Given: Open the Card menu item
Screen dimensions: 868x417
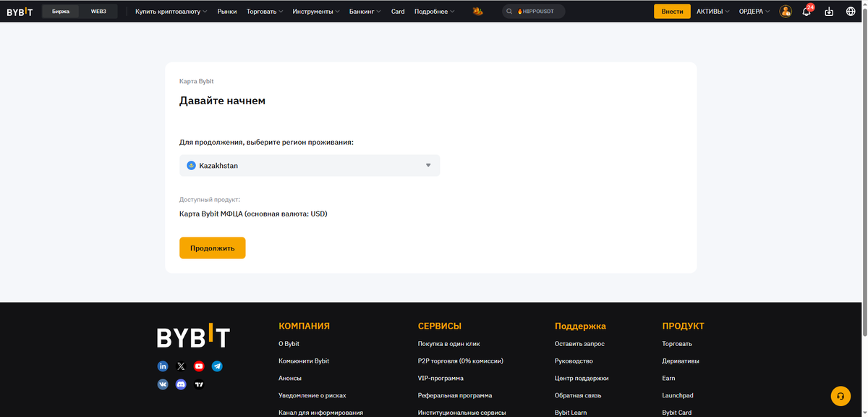Looking at the screenshot, I should 398,12.
